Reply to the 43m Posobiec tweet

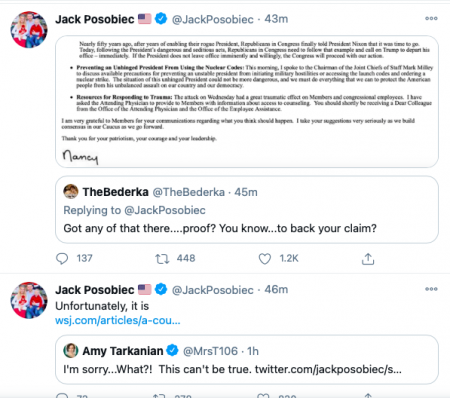[x=62, y=259]
